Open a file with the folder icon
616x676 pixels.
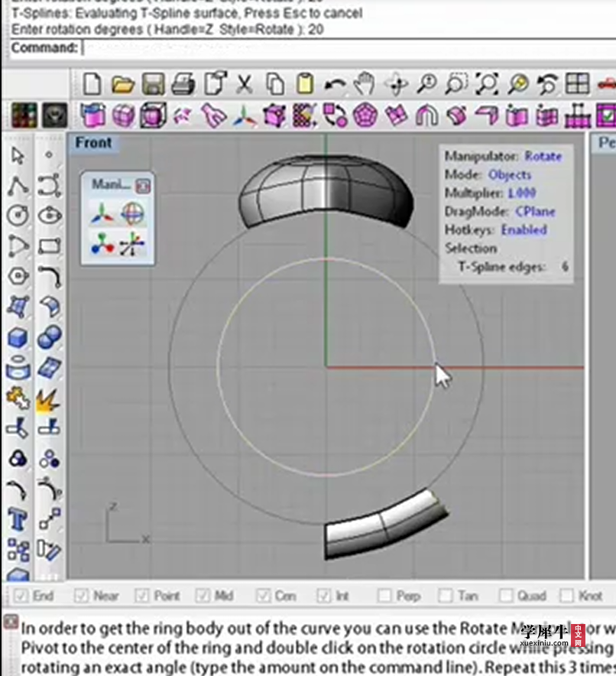pyautogui.click(x=123, y=84)
